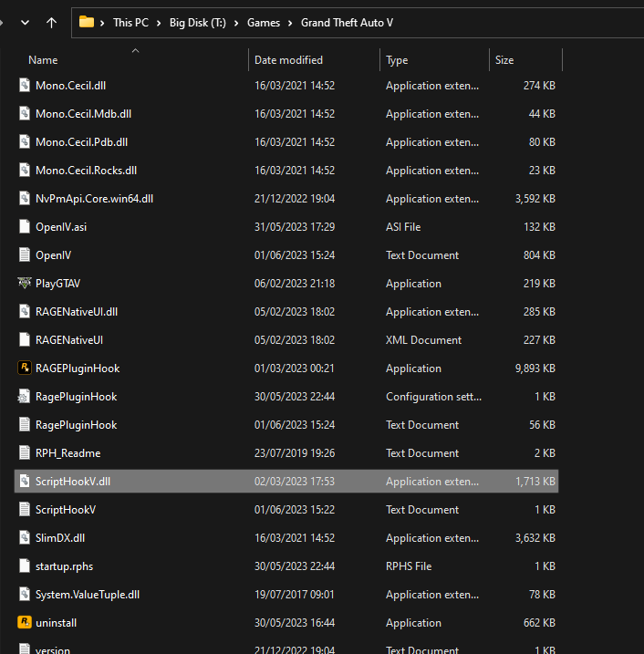Sort by the Type column header
This screenshot has width=644, height=654.
(397, 60)
